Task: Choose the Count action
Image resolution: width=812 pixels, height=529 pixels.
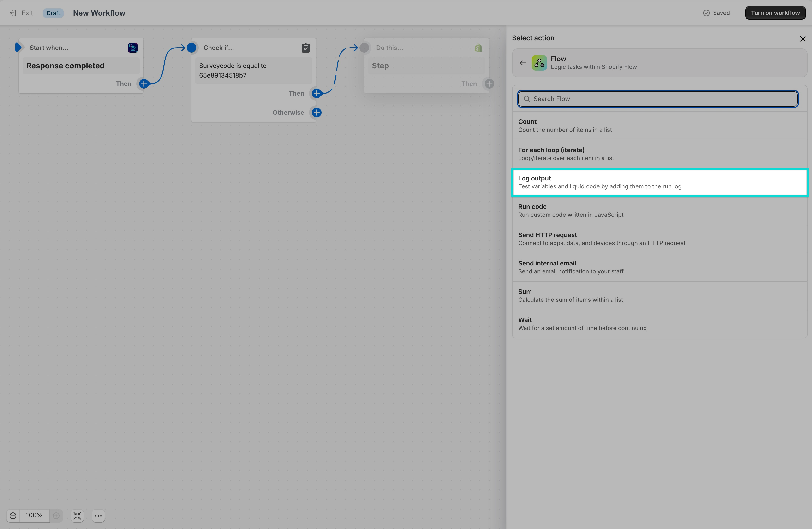Action: (659, 126)
